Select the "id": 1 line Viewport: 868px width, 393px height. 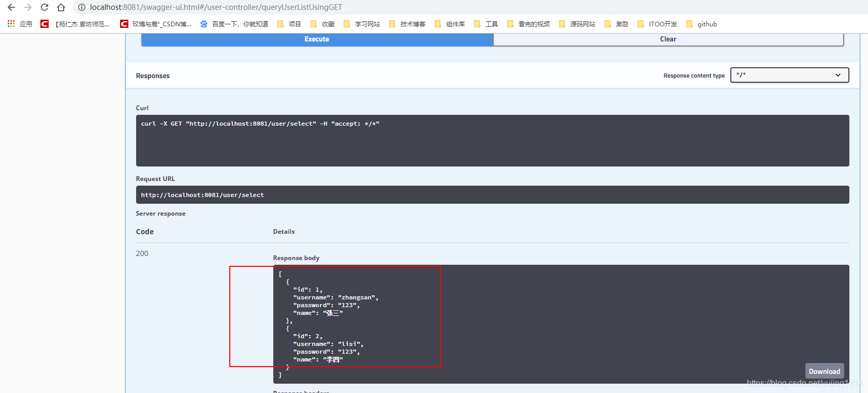(307, 290)
